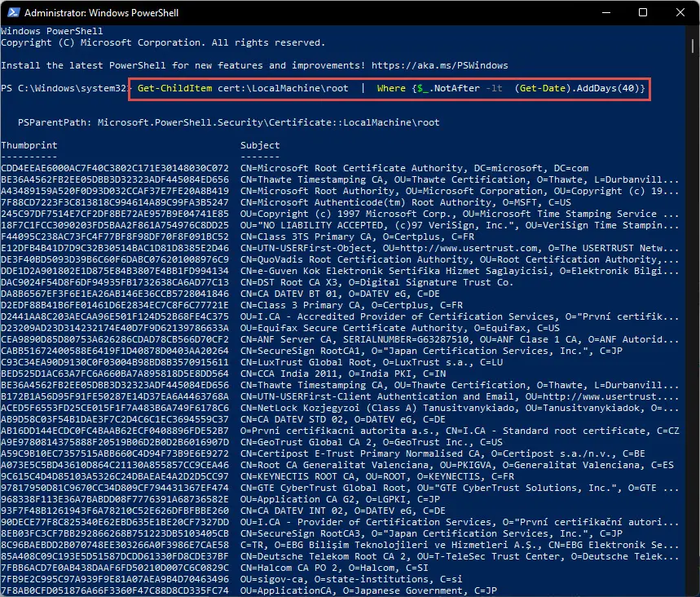The width and height of the screenshot is (700, 597).
Task: Select thumbprint CDD4EEAE6000AC7F40C3802C171E30148030C072
Action: (x=115, y=169)
